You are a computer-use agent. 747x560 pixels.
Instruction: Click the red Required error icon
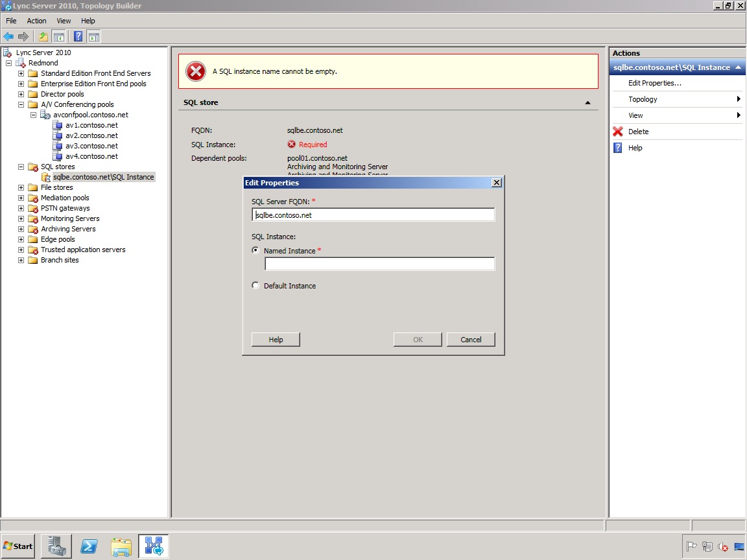[292, 145]
